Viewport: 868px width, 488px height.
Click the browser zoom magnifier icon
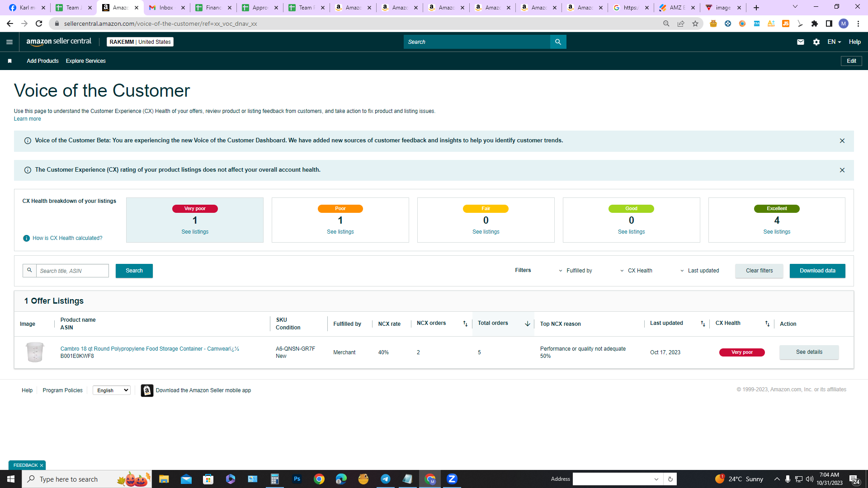pyautogui.click(x=666, y=23)
